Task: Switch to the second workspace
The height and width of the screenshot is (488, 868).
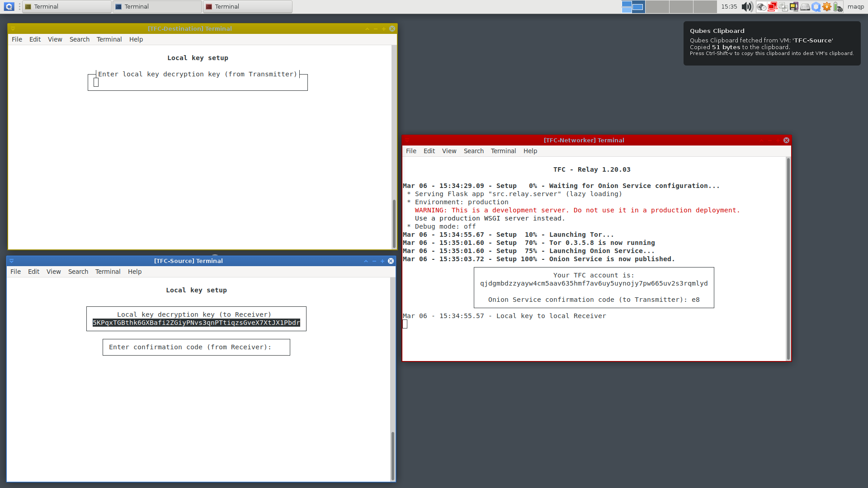Action: [x=657, y=7]
